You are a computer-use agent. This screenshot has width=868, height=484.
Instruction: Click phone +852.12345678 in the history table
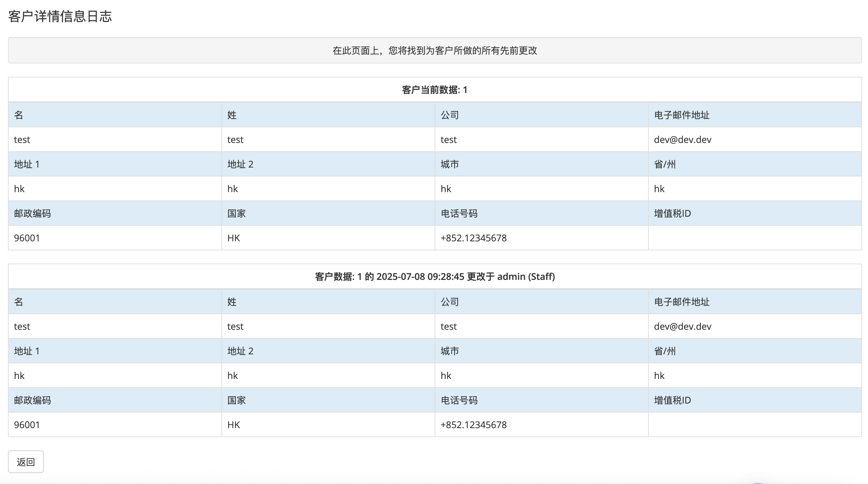(x=474, y=425)
